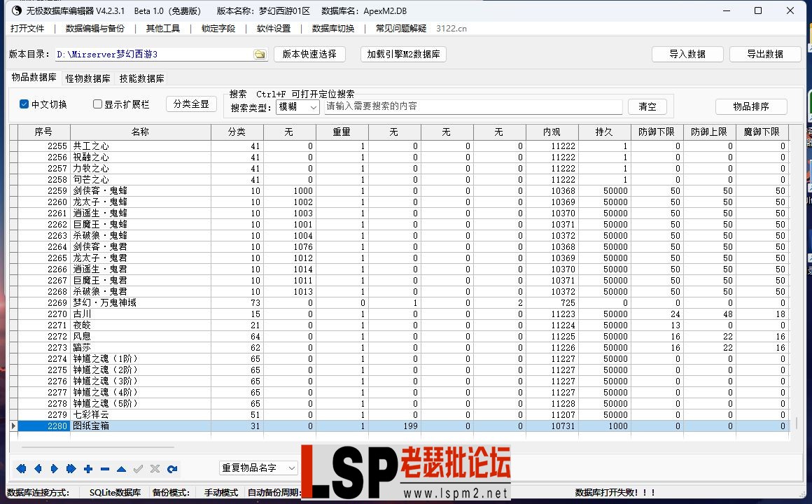This screenshot has width=812, height=504.
Task: Click the 加载引擎M2数据库 button
Action: click(403, 54)
